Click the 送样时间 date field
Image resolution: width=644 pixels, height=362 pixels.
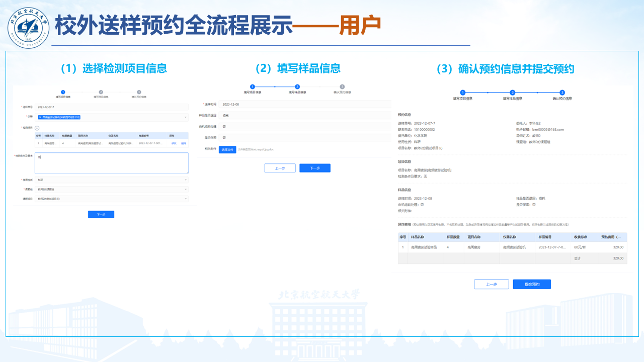pos(304,104)
